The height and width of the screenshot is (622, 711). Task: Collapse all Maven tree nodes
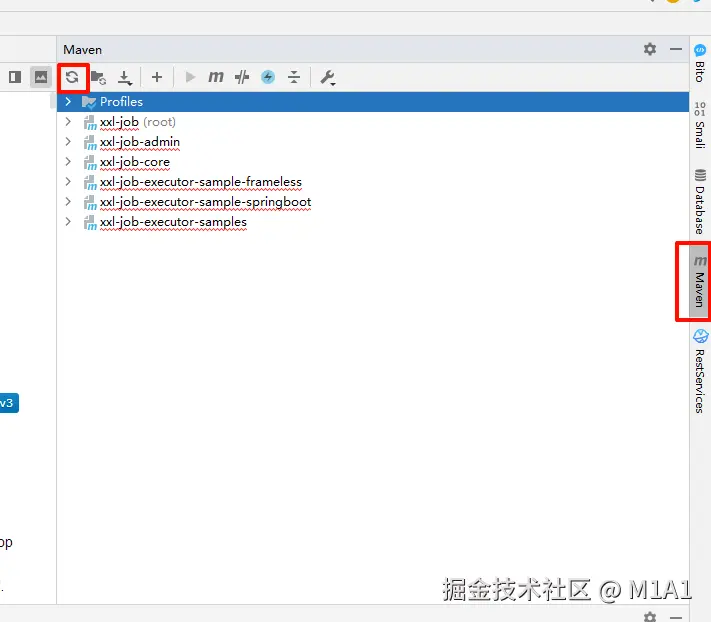coord(294,77)
